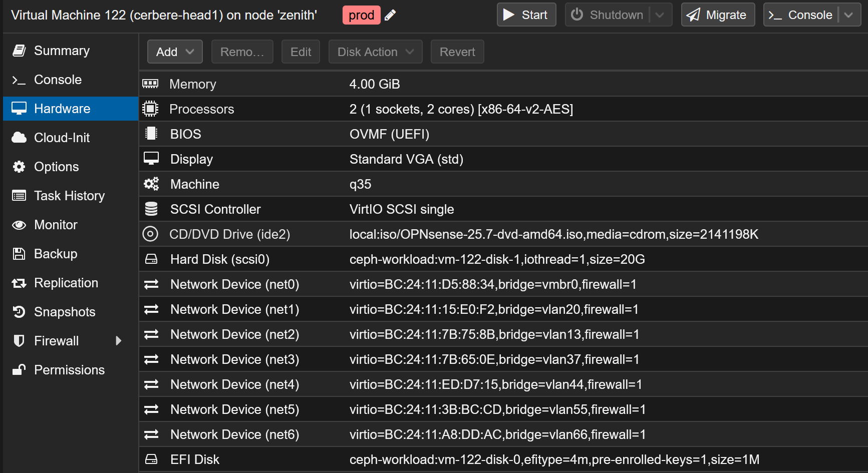This screenshot has height=473, width=868.
Task: Click the Hard Disk (scsi0) drive icon
Action: pos(151,259)
